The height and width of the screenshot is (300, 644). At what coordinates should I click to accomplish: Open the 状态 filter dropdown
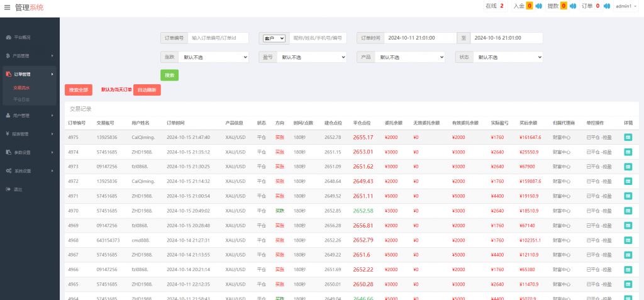508,57
